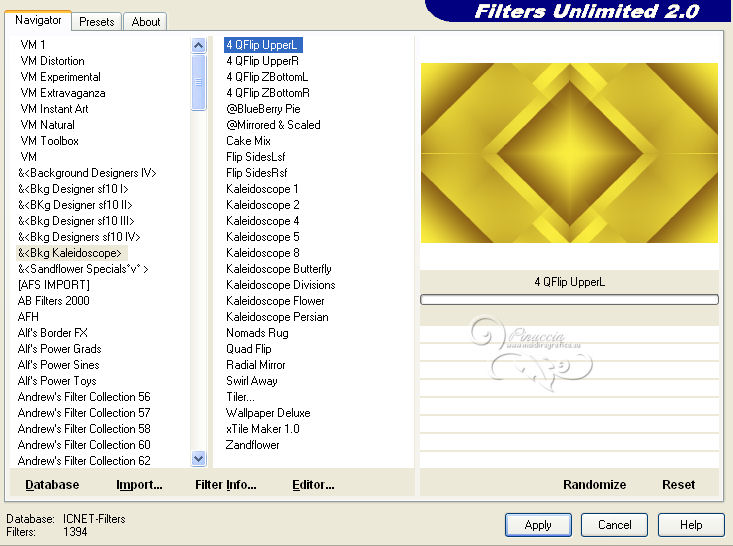This screenshot has width=733, height=546.
Task: Click Randomize
Action: tap(594, 485)
